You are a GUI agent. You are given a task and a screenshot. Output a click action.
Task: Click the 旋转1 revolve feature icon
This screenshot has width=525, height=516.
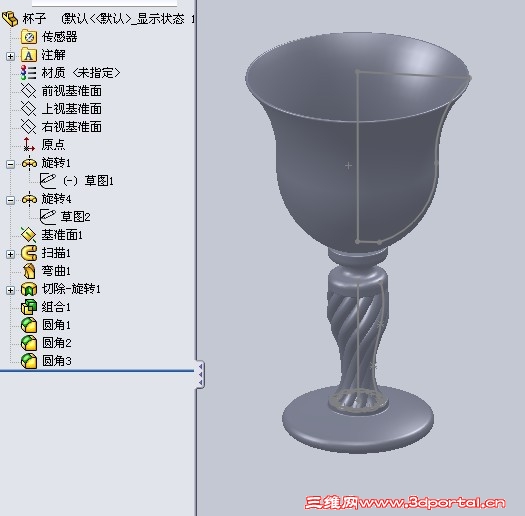(x=29, y=163)
